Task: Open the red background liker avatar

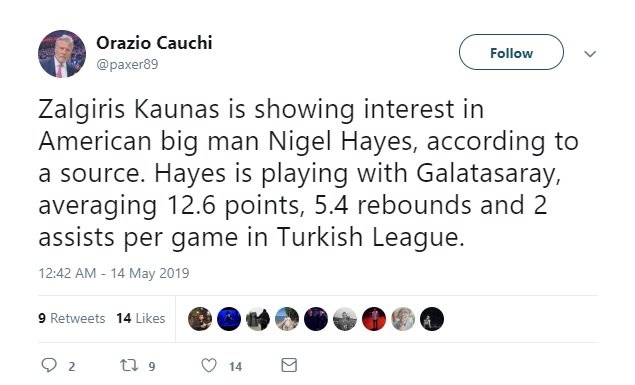Action: click(374, 319)
